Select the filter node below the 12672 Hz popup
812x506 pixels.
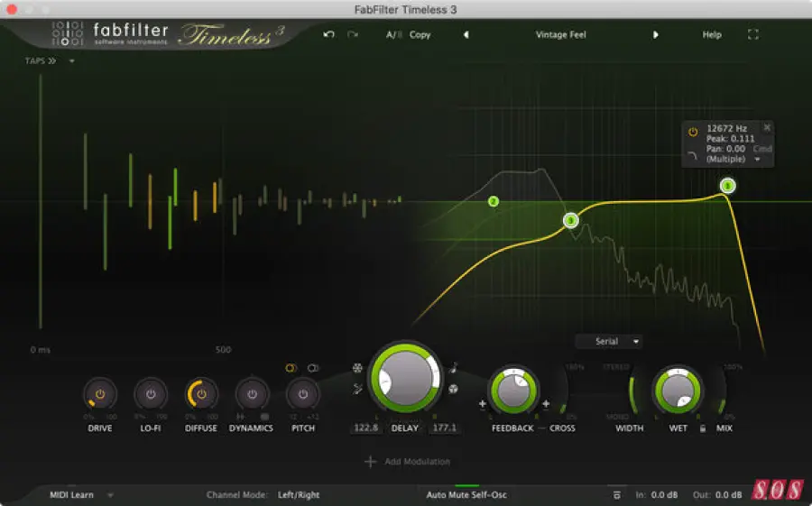pos(727,186)
